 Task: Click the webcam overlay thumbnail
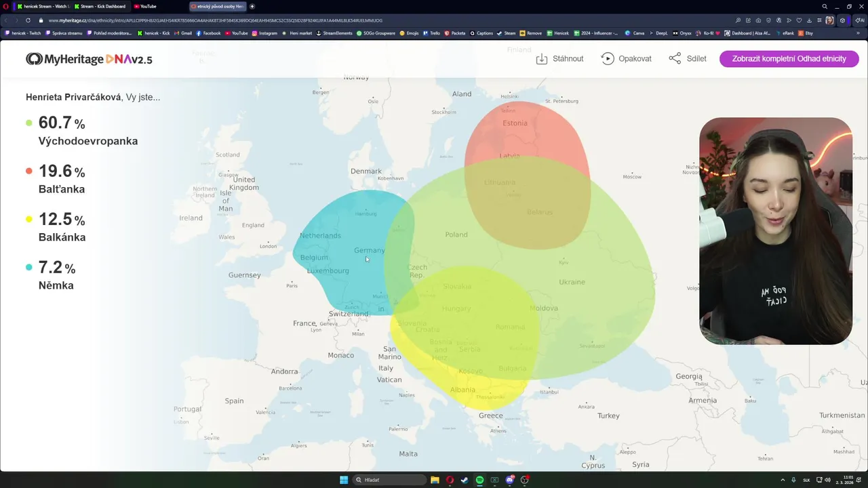(x=776, y=231)
